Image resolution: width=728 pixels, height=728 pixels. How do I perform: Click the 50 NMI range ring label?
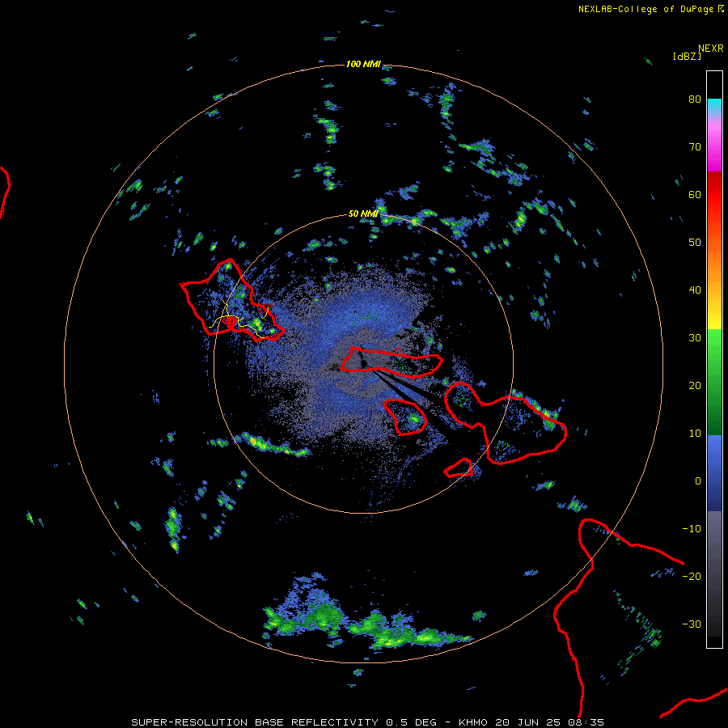(x=363, y=214)
